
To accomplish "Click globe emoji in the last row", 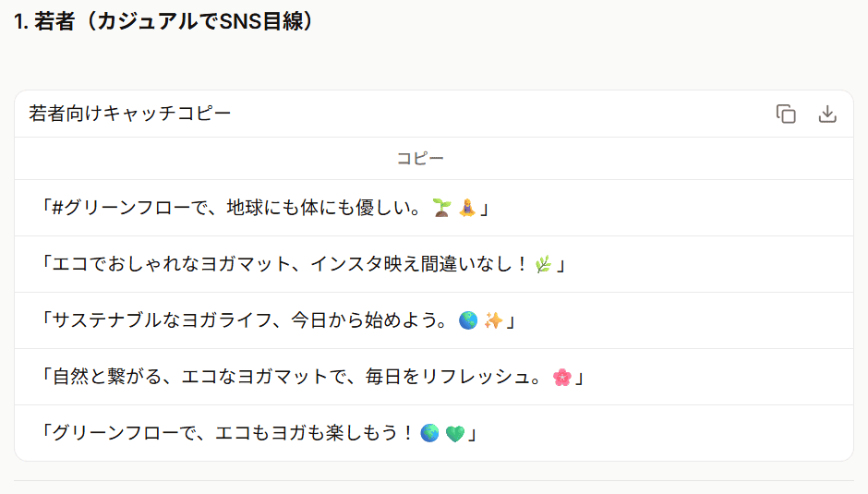I will click(x=429, y=433).
